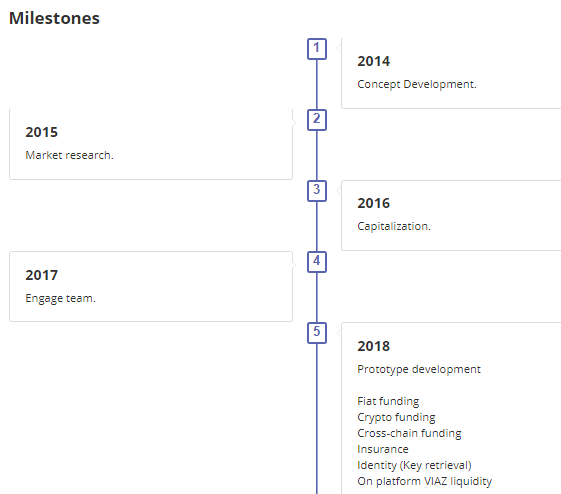Select the Concept Development text
The image size is (561, 494).
pyautogui.click(x=417, y=84)
